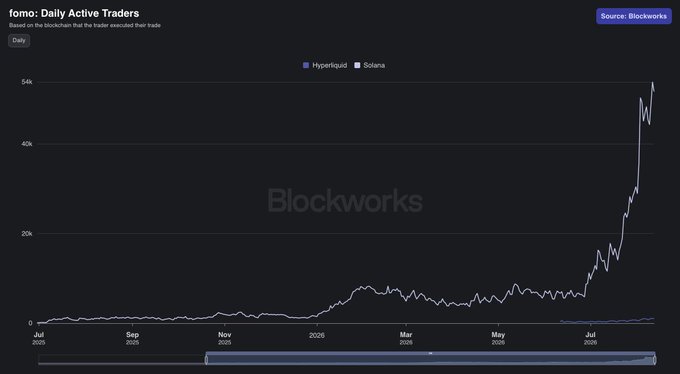Click the right range slider handle
Image resolution: width=680 pixels, height=374 pixels.
654,360
